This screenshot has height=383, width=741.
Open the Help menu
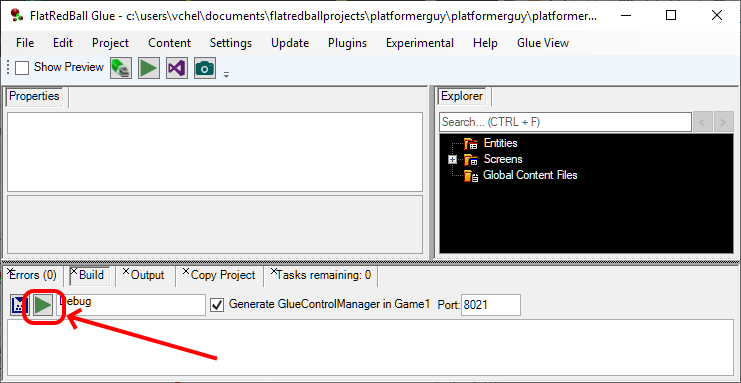(x=485, y=43)
